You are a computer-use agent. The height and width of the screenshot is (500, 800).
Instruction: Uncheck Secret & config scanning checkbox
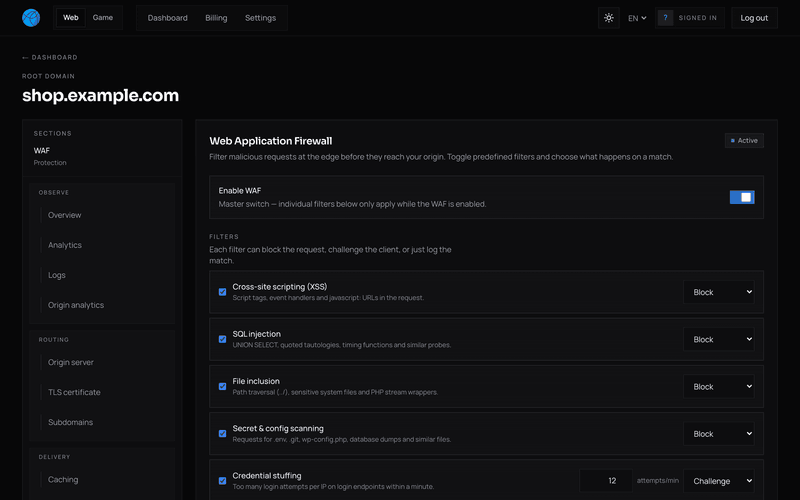(x=222, y=434)
